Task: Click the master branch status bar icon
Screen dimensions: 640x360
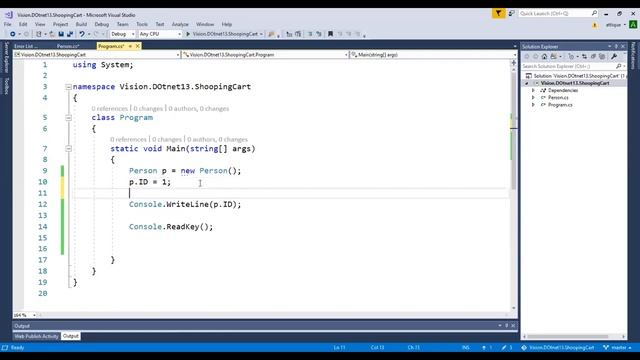Action: point(606,348)
